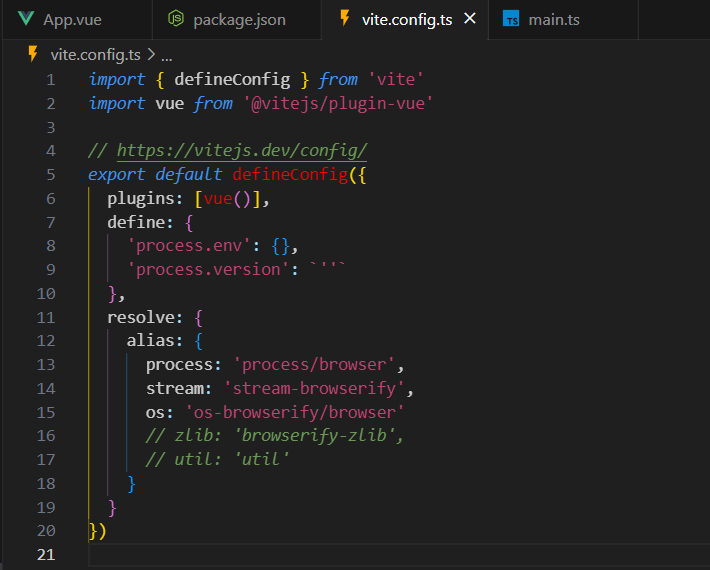Viewport: 710px width, 570px height.
Task: Click the commented util line
Action: click(217, 460)
